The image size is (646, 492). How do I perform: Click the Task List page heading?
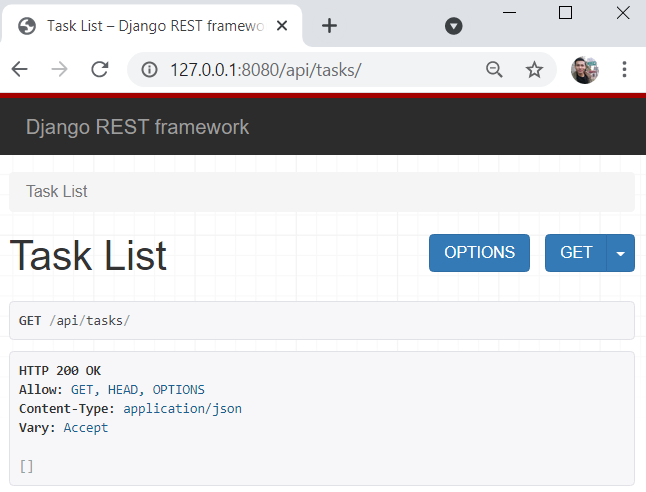(88, 255)
